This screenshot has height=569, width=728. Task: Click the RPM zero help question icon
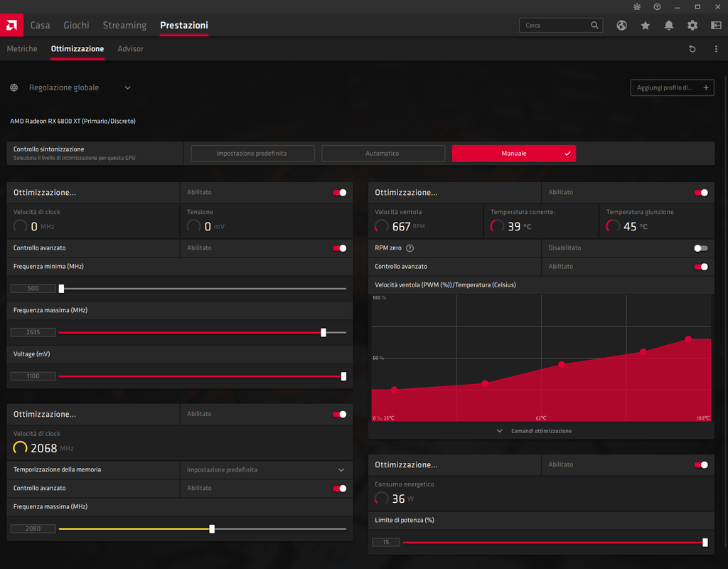click(410, 248)
